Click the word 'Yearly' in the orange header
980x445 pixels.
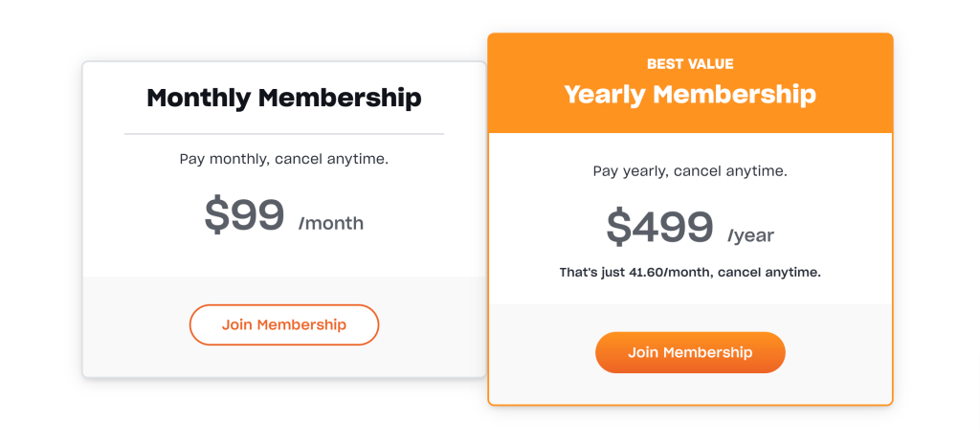pos(605,95)
